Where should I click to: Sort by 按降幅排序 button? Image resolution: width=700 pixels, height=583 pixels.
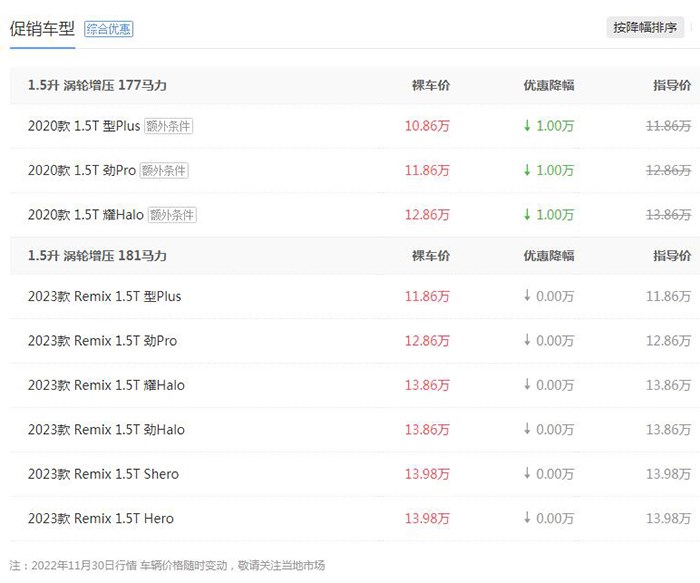point(645,28)
